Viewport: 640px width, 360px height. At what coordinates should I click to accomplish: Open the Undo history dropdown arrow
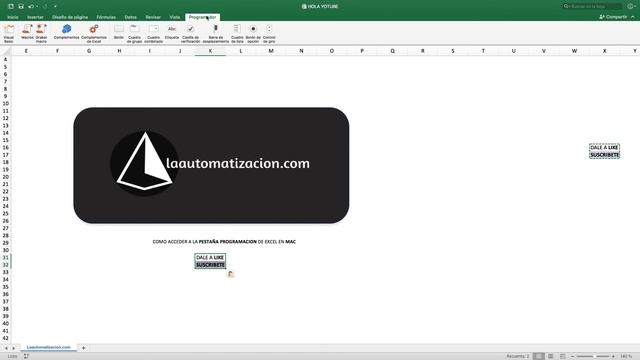[37, 7]
